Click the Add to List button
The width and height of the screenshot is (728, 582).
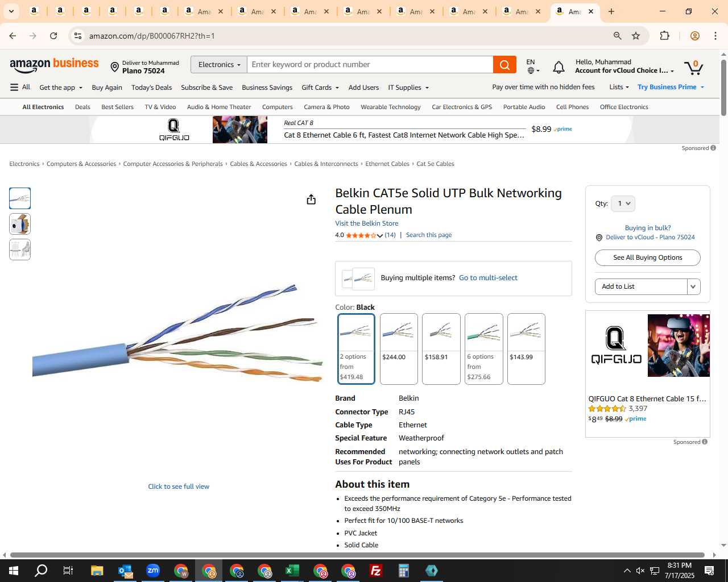tap(641, 286)
